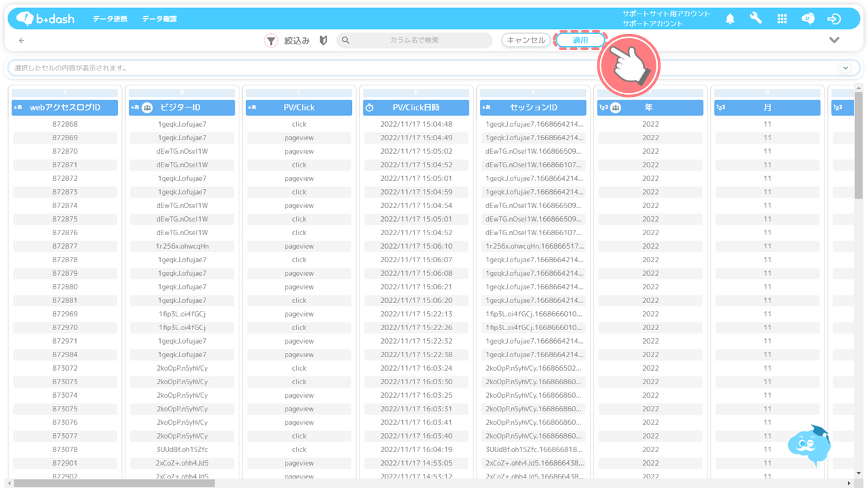The image size is (868, 488).
Task: Select session cell 1r256x.ohwcqHn.166866517...
Action: (533, 246)
